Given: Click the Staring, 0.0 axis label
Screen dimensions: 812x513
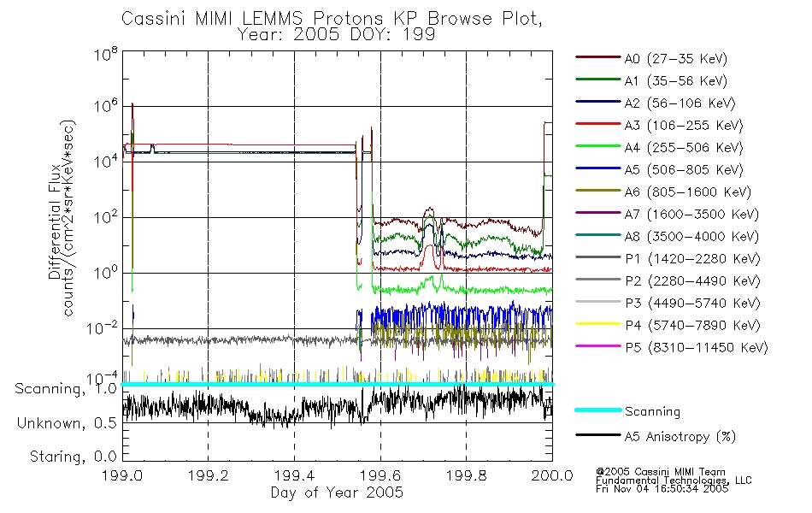Looking at the screenshot, I should pyautogui.click(x=73, y=457).
